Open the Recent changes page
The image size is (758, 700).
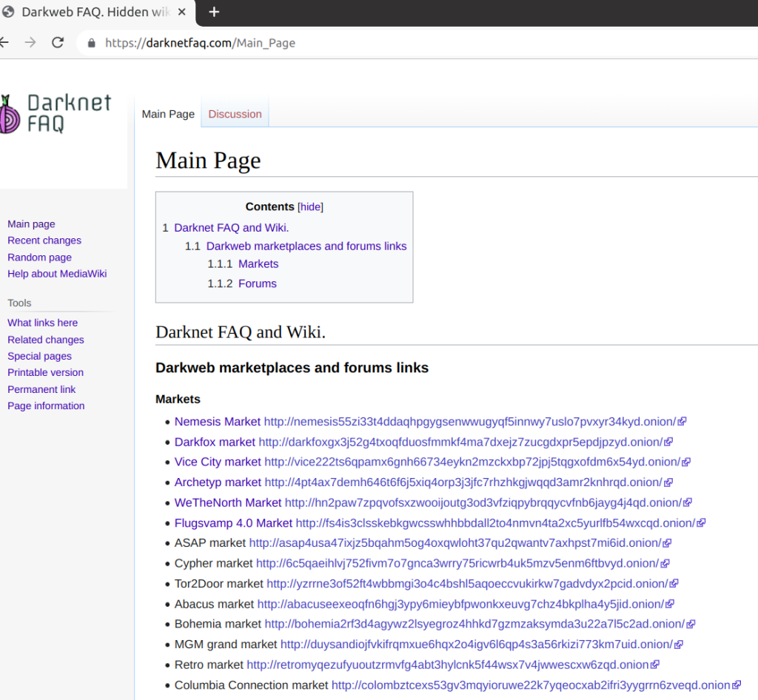coord(44,240)
